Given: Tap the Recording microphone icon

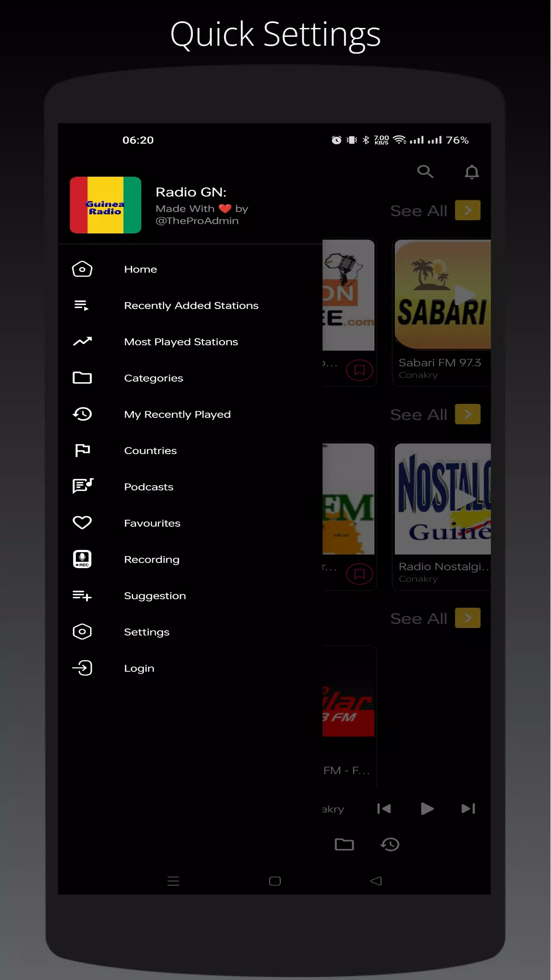Looking at the screenshot, I should [x=82, y=559].
